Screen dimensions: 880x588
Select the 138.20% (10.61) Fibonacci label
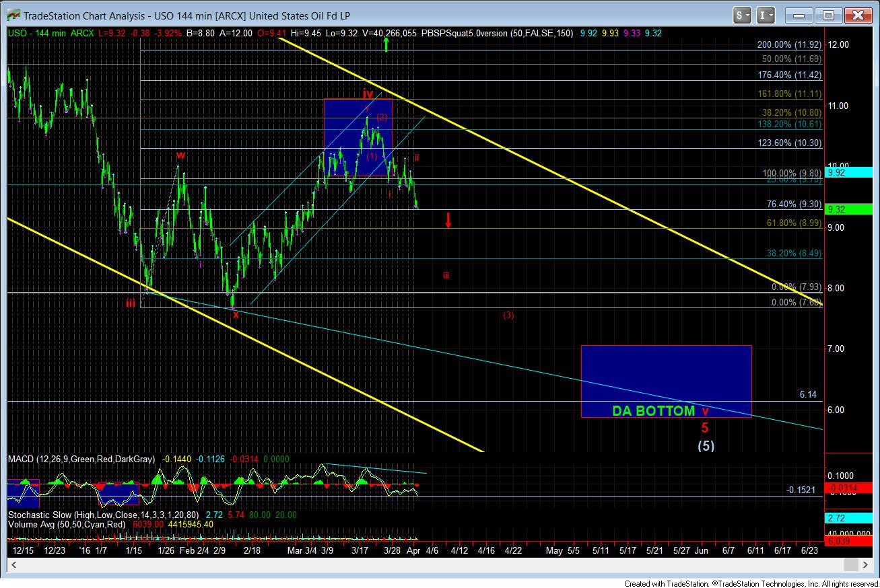790,125
